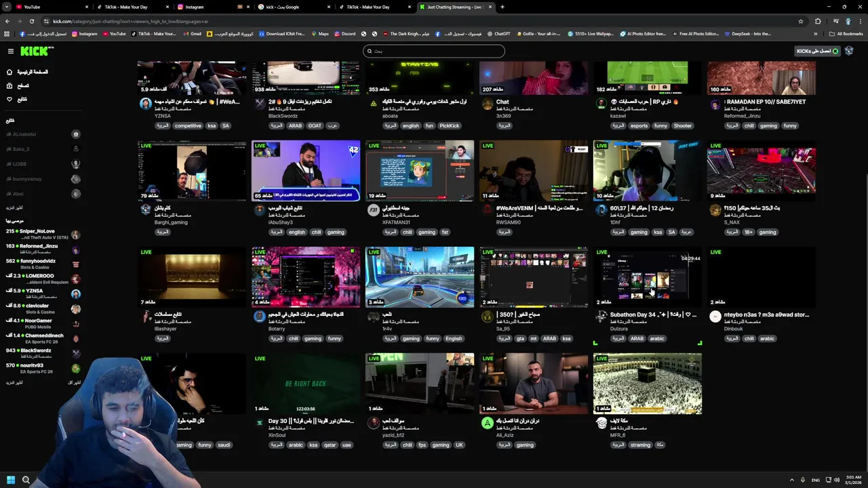Open the user avatar at the top right of Kick
Image resolution: width=868 pixels, height=488 pixels.
[x=849, y=51]
